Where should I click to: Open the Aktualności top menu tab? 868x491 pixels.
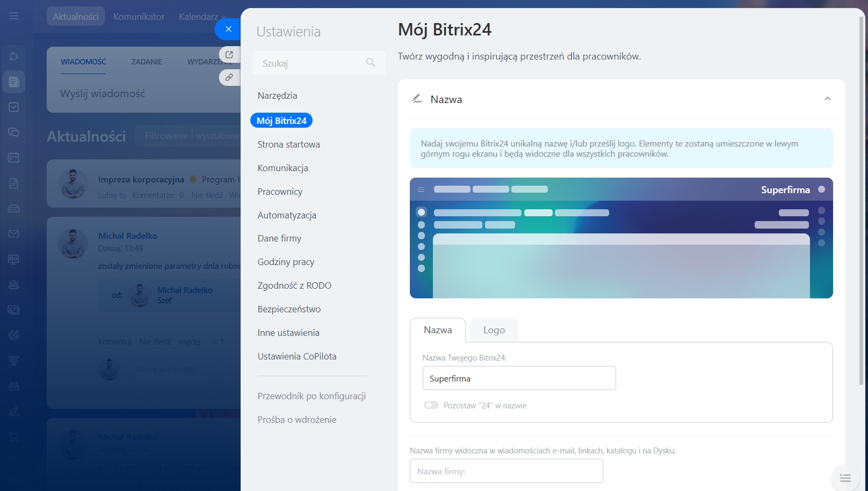(76, 17)
